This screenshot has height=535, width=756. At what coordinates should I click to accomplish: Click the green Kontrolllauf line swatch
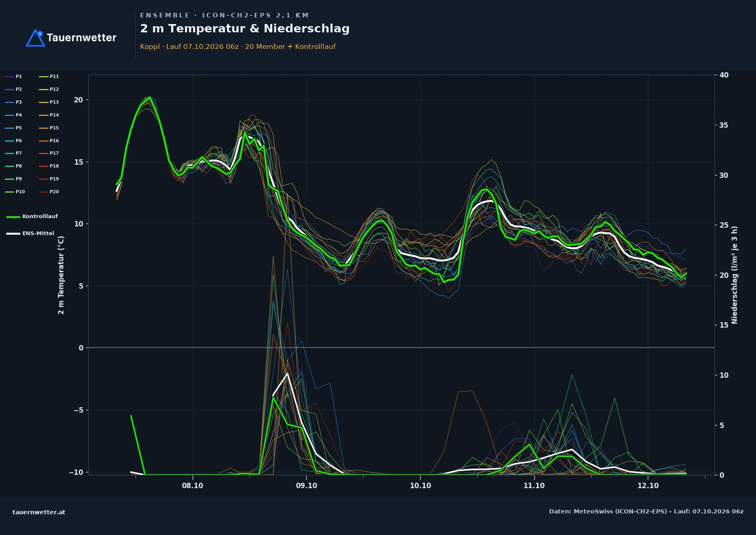13,217
